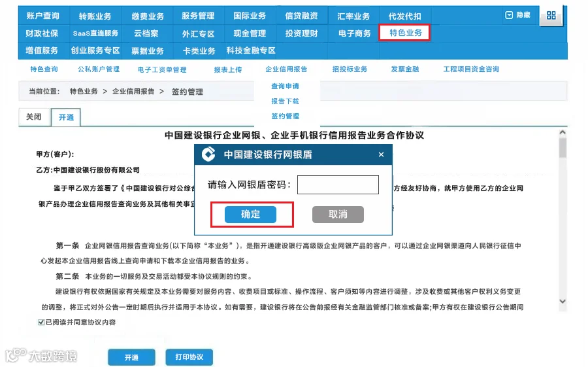Image resolution: width=588 pixels, height=367 pixels.
Task: Open 代发代扣 menu
Action: coord(404,16)
